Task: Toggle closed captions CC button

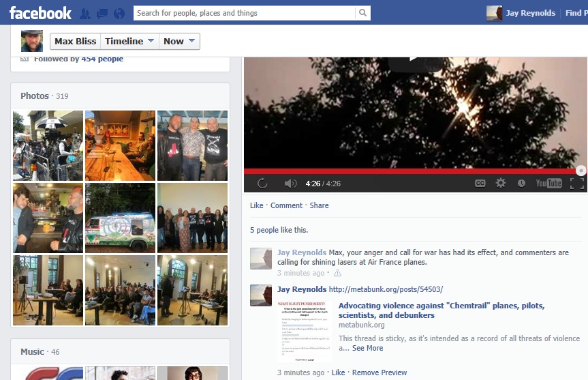Action: point(480,183)
